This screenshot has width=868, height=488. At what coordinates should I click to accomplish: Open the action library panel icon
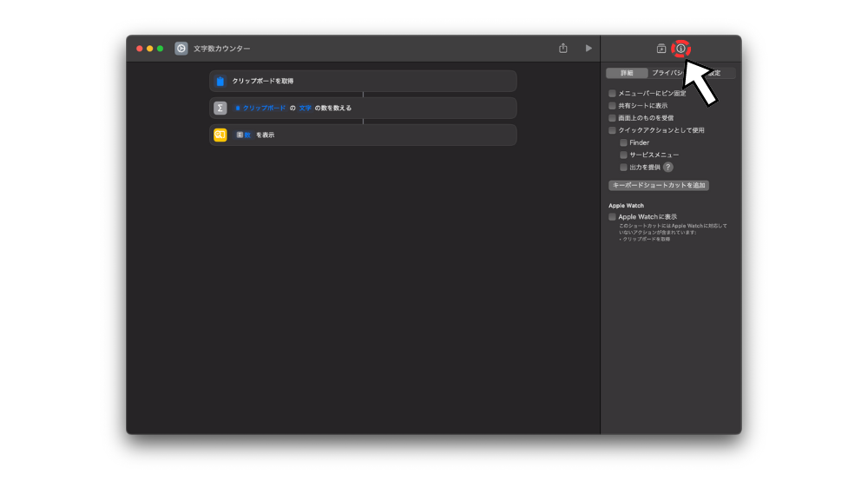tap(661, 49)
